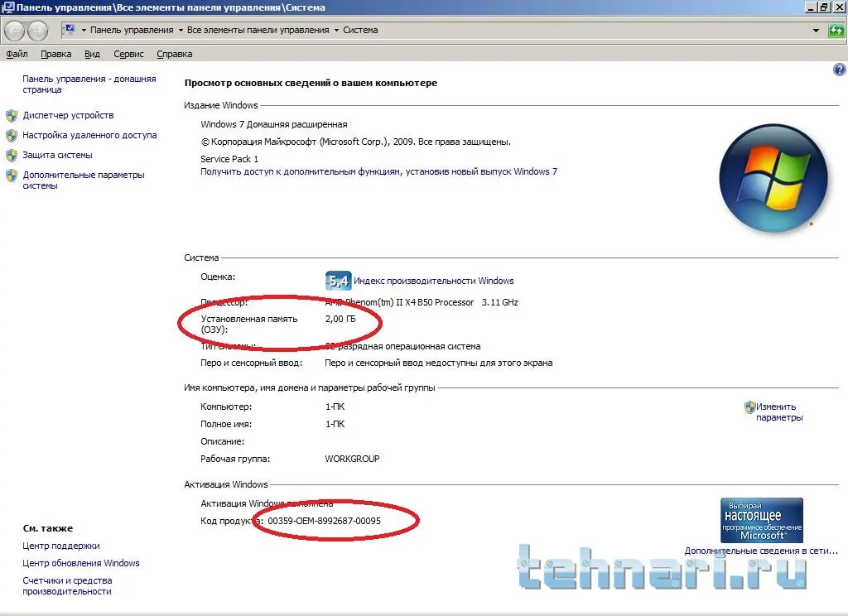Open the Справка menu

tap(175, 54)
